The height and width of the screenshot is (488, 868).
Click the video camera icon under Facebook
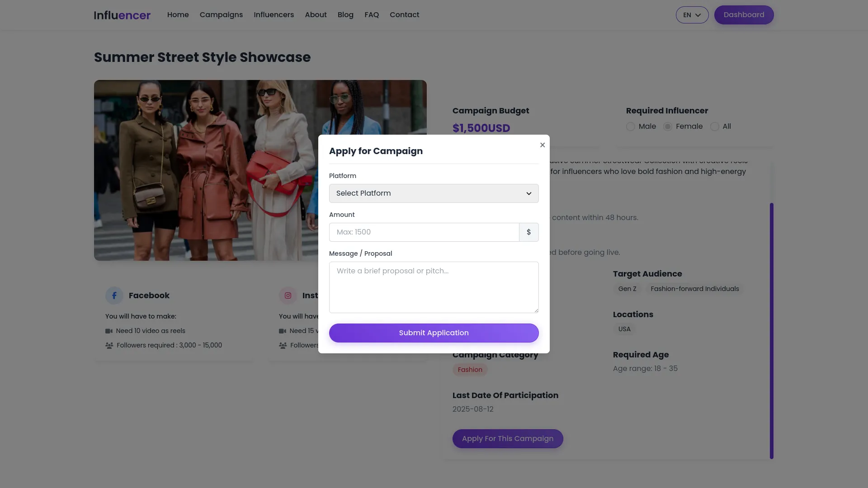click(x=109, y=331)
